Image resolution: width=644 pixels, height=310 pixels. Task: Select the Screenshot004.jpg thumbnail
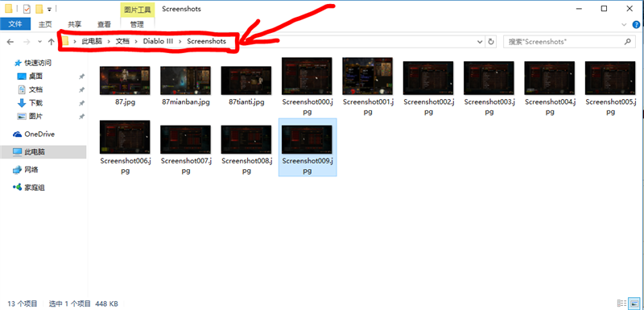click(x=550, y=78)
